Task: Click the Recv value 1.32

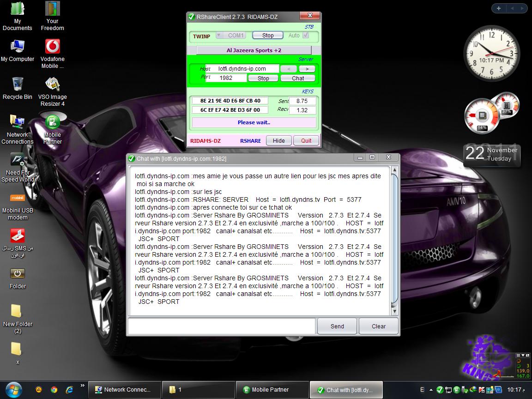Action: (x=302, y=110)
